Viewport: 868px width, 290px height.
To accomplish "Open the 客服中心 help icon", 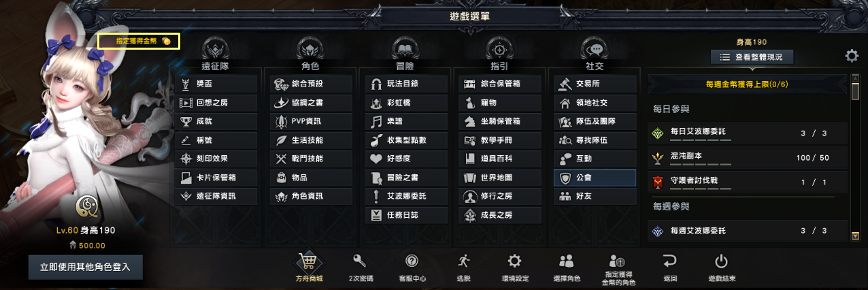I will pos(412,261).
